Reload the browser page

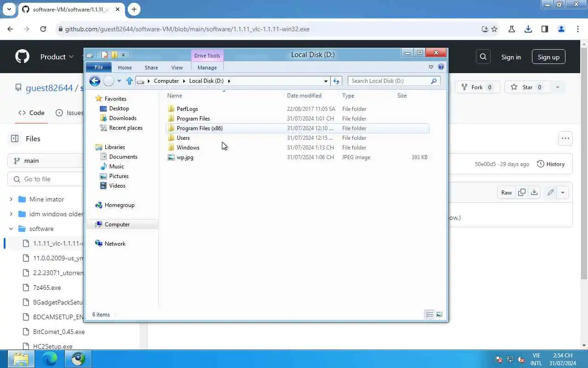point(43,29)
